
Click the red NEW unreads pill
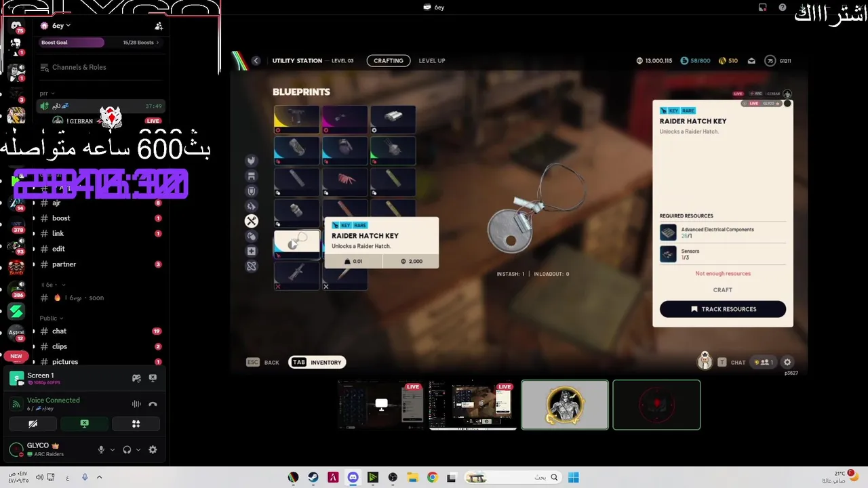pyautogui.click(x=16, y=356)
